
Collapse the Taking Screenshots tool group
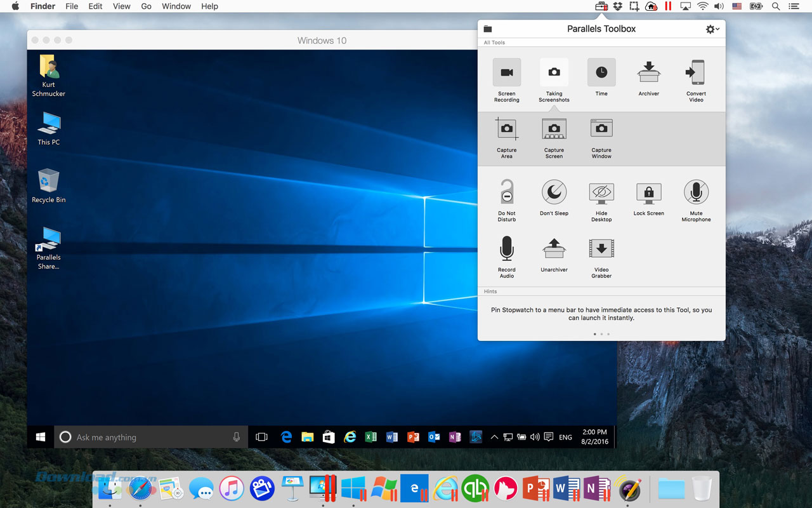pos(554,73)
